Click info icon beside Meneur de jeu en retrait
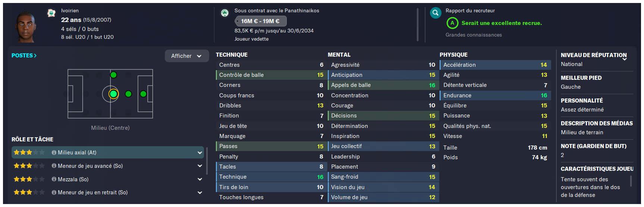Screen dimensions: 644x207 [54, 192]
